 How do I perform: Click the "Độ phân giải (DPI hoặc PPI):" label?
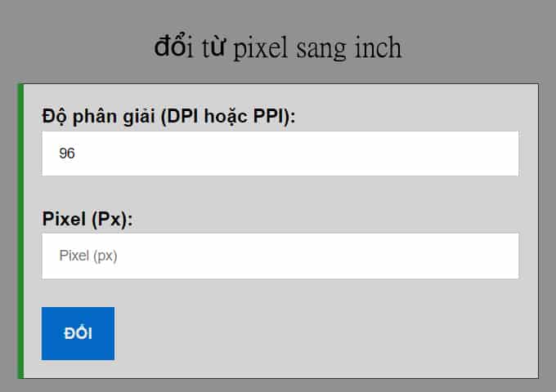pyautogui.click(x=168, y=117)
